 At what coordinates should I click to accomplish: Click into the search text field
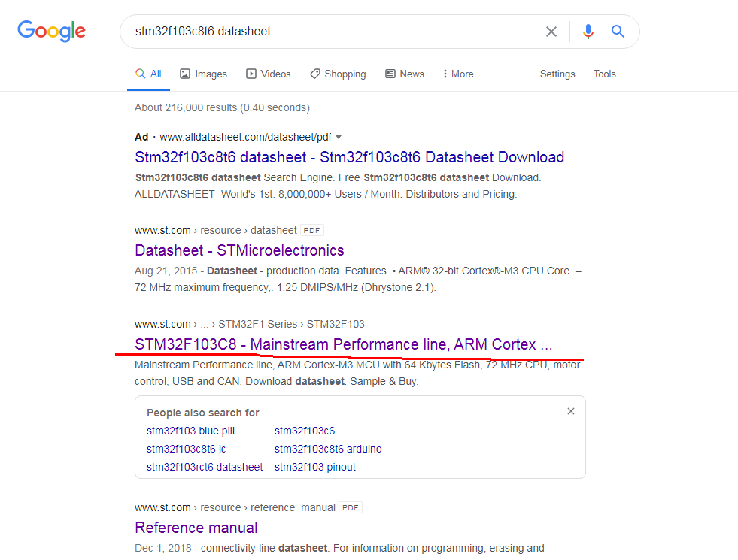[331, 32]
